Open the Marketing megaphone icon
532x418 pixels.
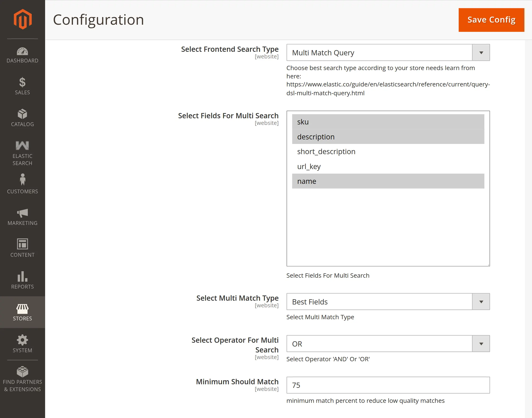(23, 213)
